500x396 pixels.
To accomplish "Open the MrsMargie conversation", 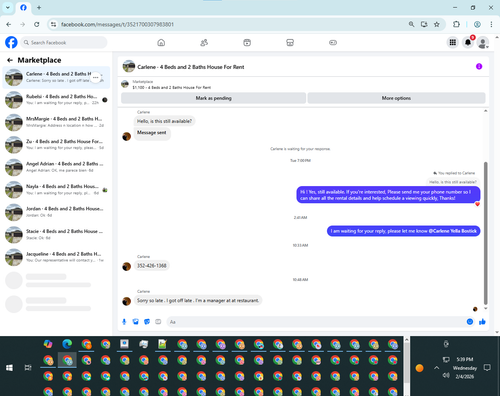I will click(56, 122).
